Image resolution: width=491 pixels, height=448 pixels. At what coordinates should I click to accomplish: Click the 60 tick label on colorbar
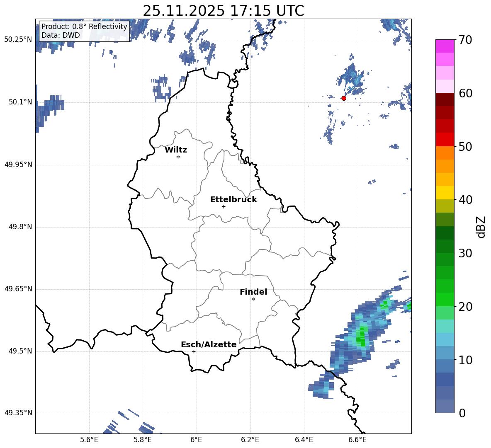[x=465, y=93]
